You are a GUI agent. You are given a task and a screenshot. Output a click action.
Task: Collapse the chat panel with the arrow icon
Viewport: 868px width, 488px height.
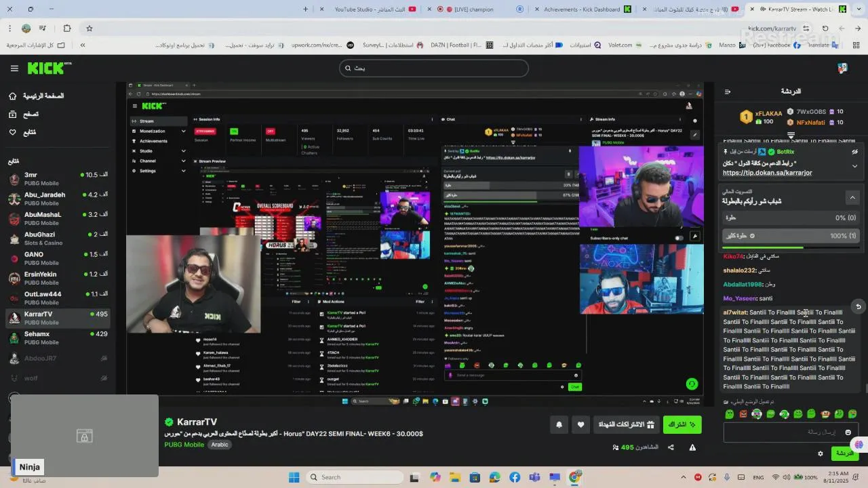pos(728,91)
